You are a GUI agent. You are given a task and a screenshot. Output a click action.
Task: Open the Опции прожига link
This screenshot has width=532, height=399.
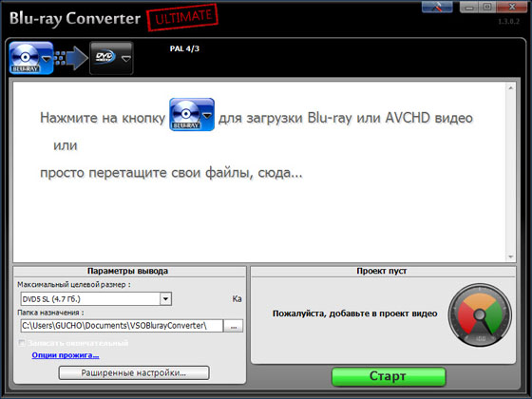pos(66,355)
